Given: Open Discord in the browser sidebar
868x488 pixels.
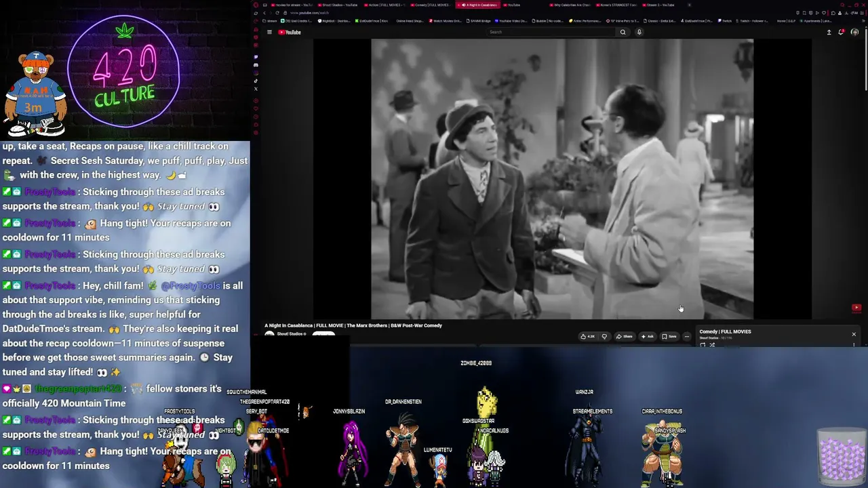Looking at the screenshot, I should coord(256,65).
